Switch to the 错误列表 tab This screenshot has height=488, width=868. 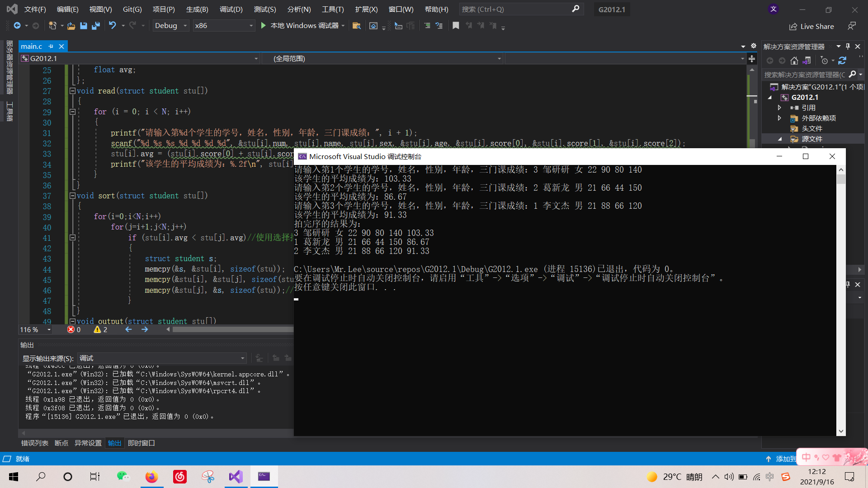[34, 443]
